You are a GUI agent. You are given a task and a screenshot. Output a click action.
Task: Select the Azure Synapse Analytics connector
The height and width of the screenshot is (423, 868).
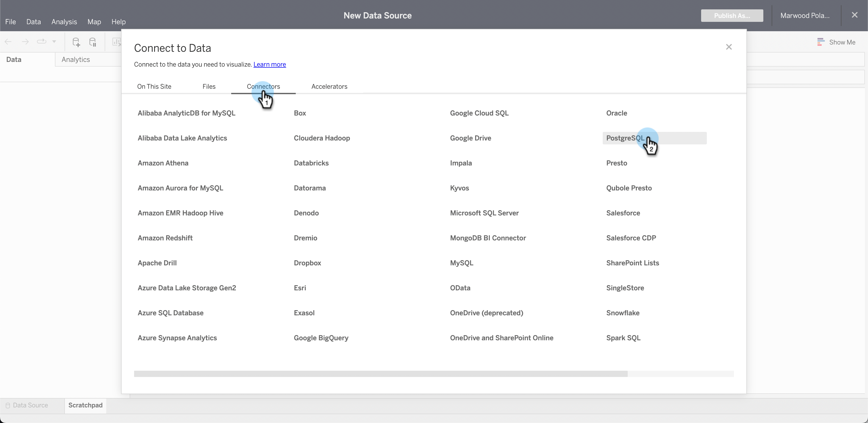[x=177, y=338]
